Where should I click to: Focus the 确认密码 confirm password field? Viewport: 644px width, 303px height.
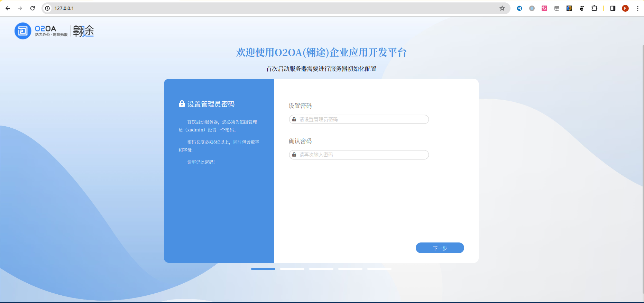360,155
